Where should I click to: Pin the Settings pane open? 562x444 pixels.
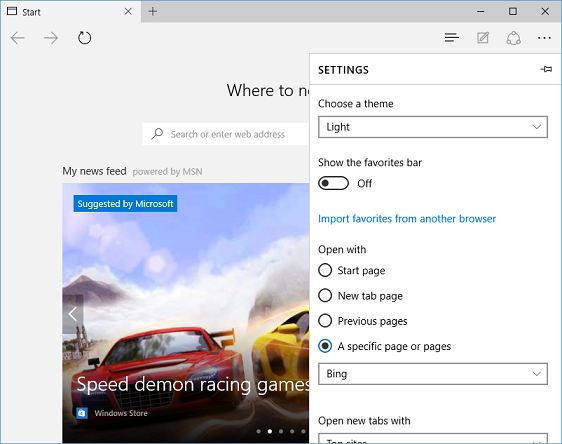(546, 69)
